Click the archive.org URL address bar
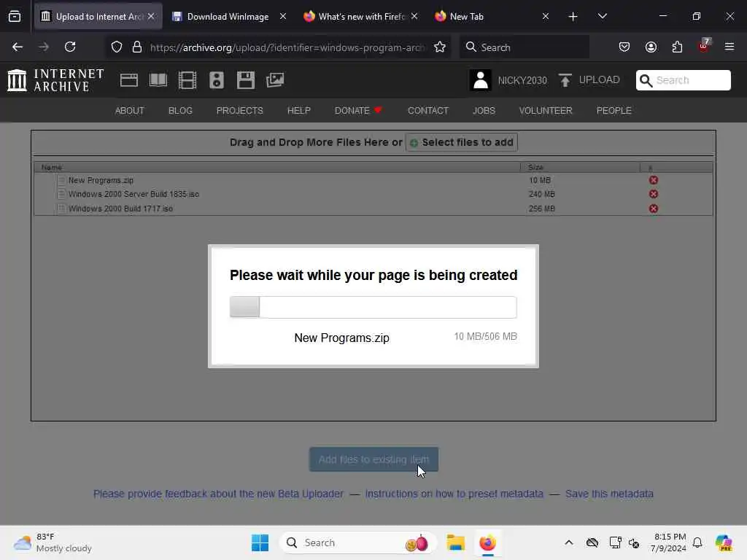747x560 pixels. [287, 47]
